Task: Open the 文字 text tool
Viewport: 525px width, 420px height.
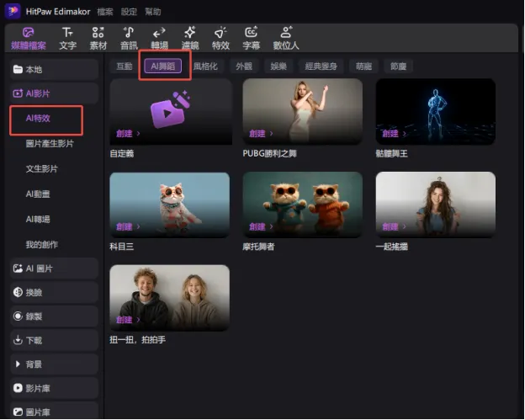Action: [68, 37]
